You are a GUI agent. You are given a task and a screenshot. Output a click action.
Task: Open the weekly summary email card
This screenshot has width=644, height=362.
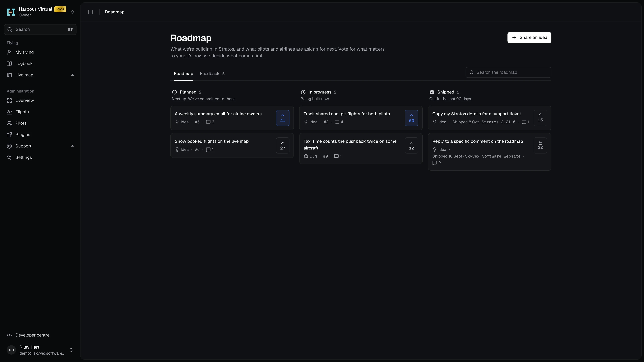tap(232, 118)
